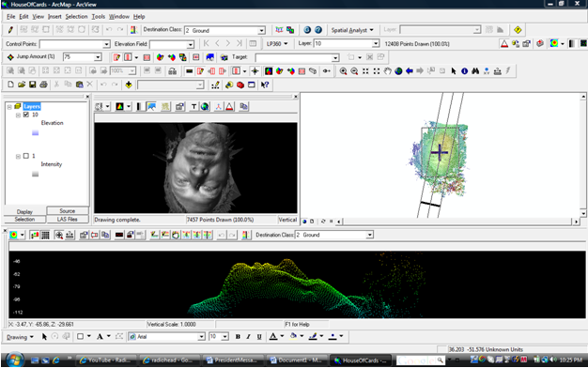Collapse layer 1 Intensity legend
Image resolution: width=588 pixels, height=368 pixels.
(18, 156)
